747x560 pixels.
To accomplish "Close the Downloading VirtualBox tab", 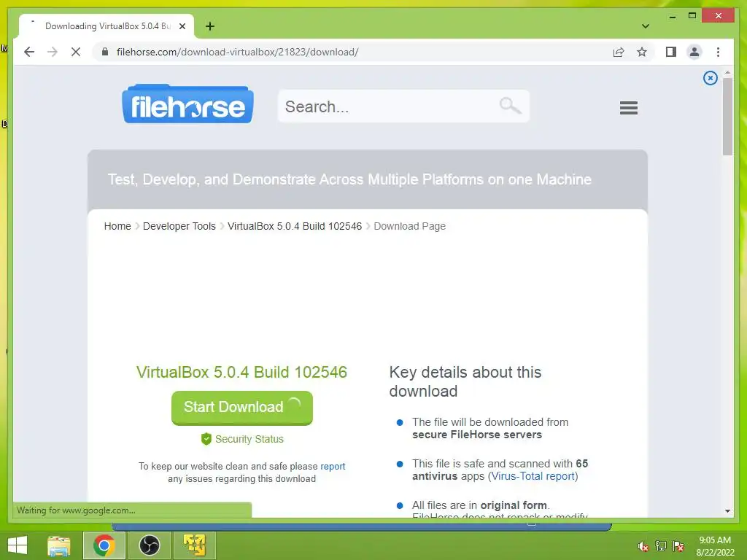I will coord(182,27).
